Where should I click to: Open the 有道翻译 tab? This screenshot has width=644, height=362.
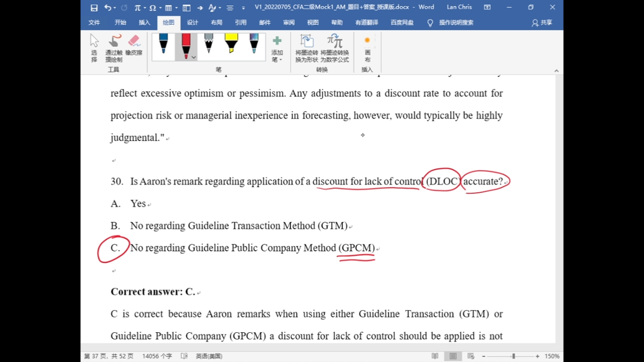click(367, 23)
